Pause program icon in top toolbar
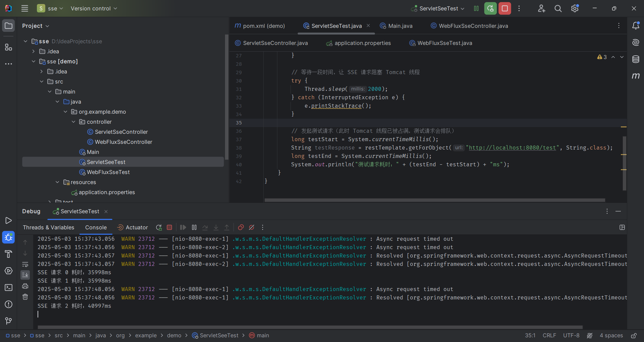This screenshot has width=644, height=342. (x=476, y=8)
